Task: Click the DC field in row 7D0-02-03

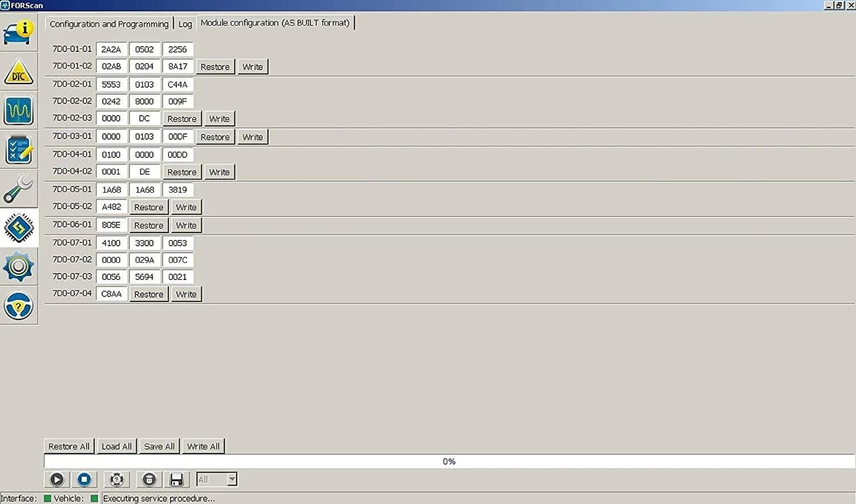Action: pyautogui.click(x=144, y=118)
